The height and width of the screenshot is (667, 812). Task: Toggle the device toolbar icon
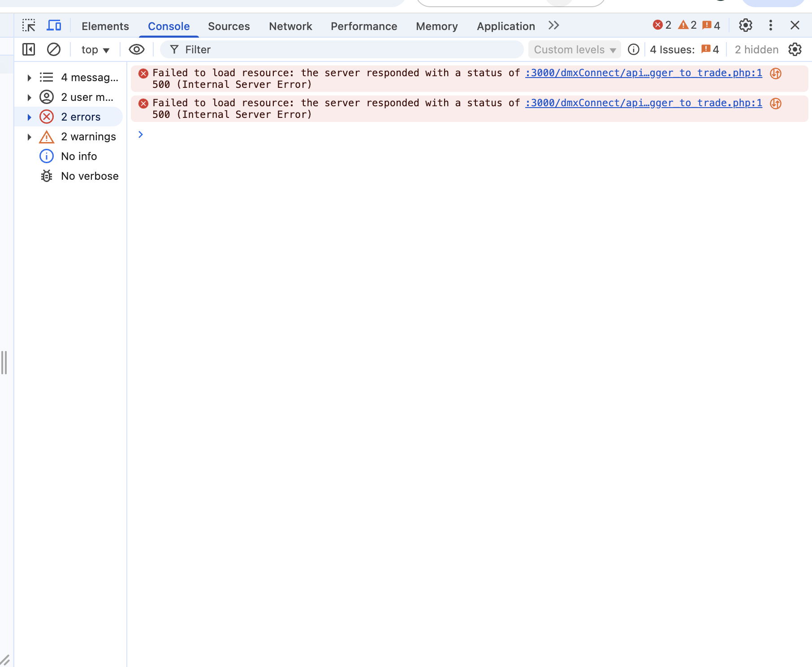point(54,26)
